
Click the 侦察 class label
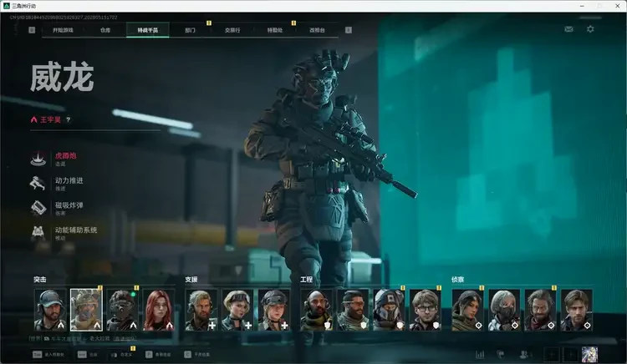pyautogui.click(x=457, y=280)
